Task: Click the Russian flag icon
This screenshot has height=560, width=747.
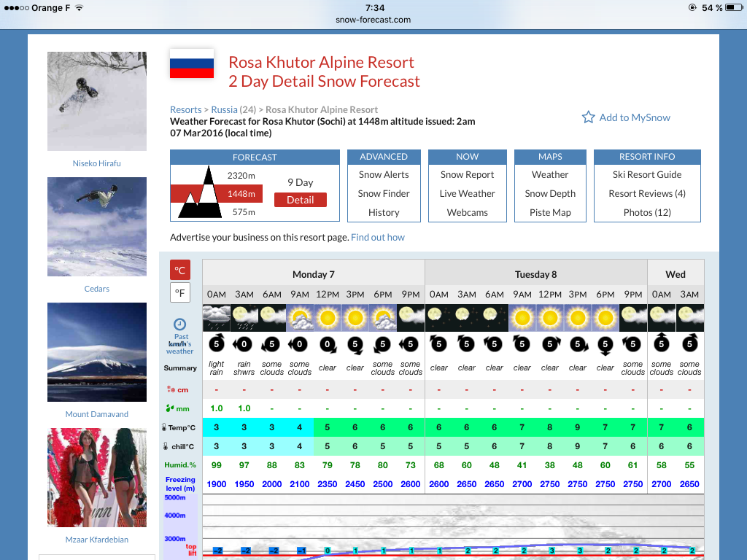Action: (192, 63)
